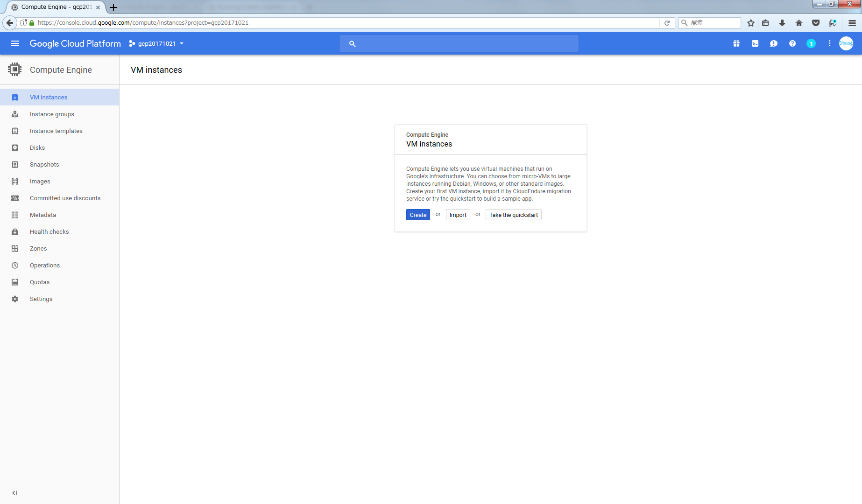This screenshot has height=504, width=862.
Task: Click the Images icon in sidebar
Action: coord(15,181)
